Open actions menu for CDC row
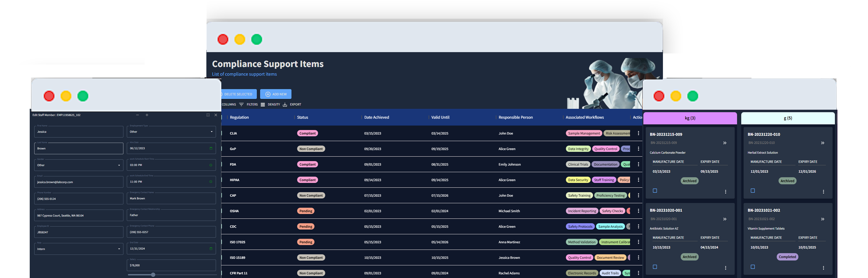This screenshot has height=278, width=868. tap(638, 226)
